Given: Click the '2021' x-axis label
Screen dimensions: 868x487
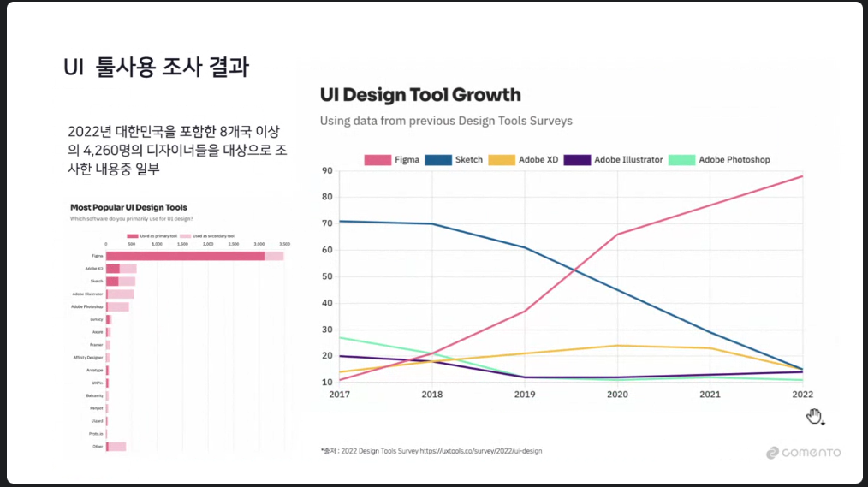Looking at the screenshot, I should 710,395.
